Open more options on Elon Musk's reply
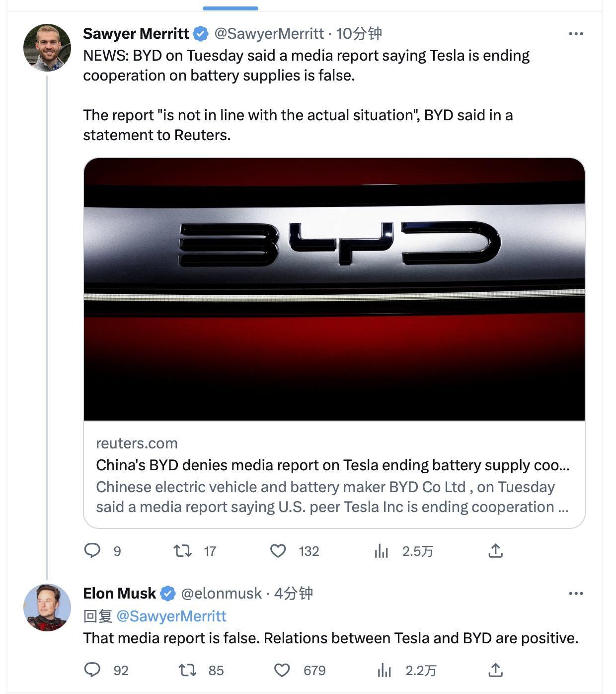Image resolution: width=616 pixels, height=694 pixels. click(x=576, y=594)
